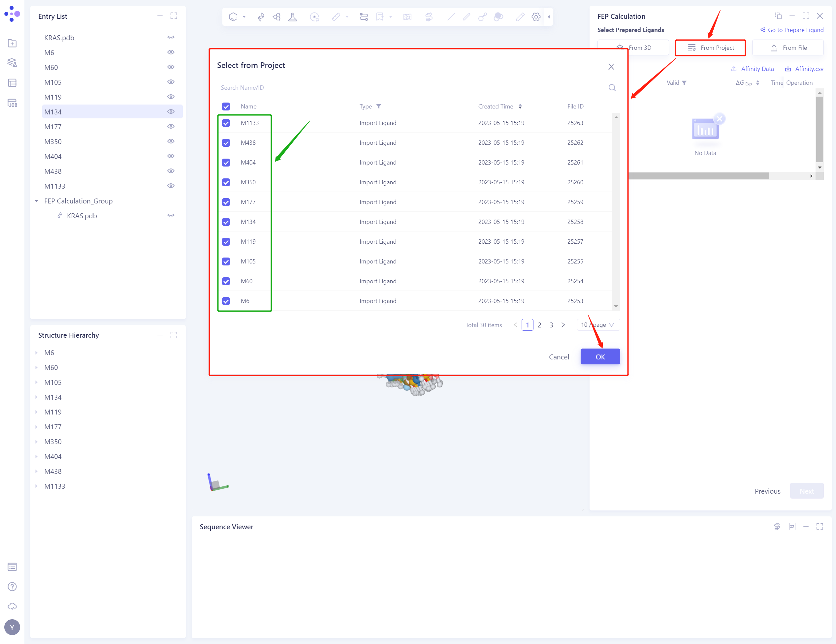Click the layers icon in left sidebar

[x=12, y=63]
